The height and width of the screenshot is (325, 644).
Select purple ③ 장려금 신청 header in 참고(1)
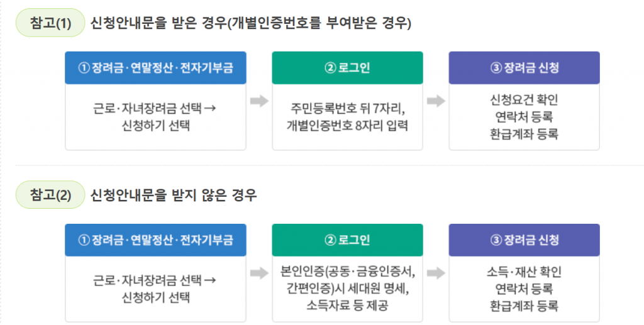tap(524, 68)
